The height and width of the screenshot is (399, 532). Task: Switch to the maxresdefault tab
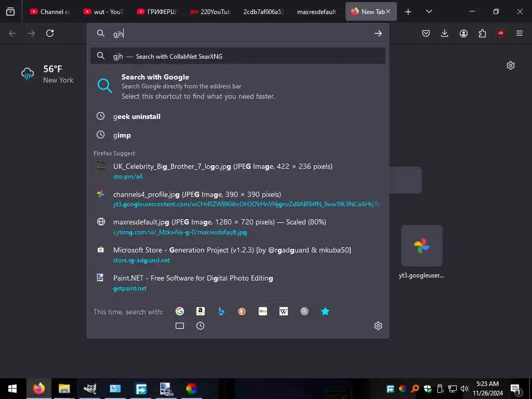pyautogui.click(x=316, y=11)
